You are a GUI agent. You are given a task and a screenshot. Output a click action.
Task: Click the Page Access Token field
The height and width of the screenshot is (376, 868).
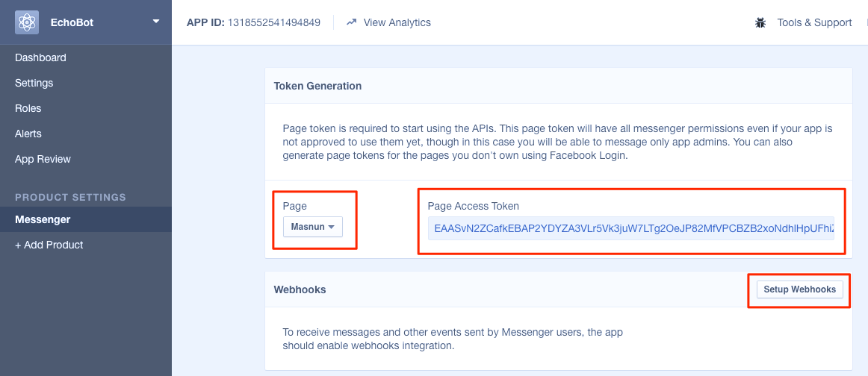click(x=630, y=228)
